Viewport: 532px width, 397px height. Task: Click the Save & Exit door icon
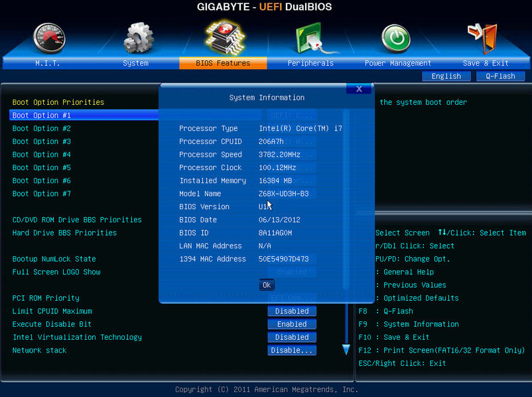click(x=482, y=39)
